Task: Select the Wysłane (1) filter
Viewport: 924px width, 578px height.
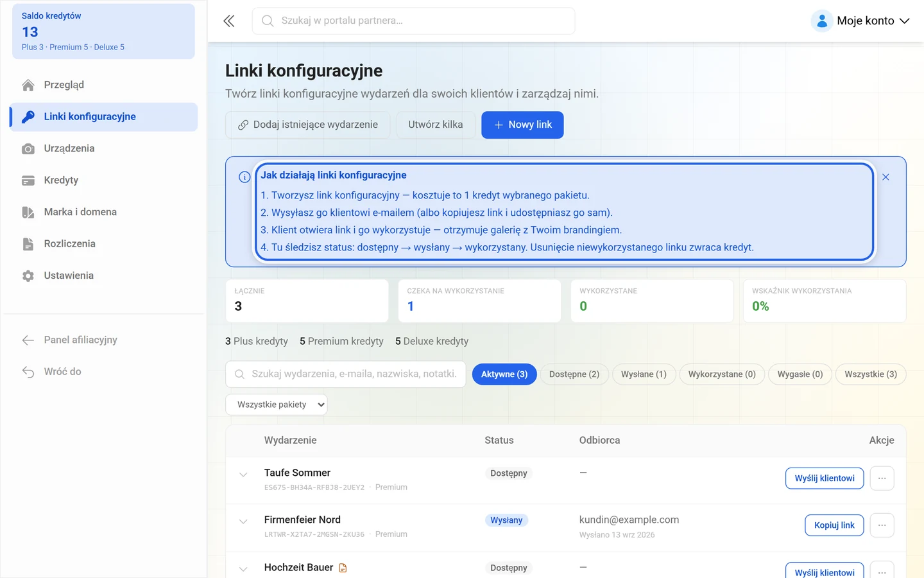Action: pos(644,374)
